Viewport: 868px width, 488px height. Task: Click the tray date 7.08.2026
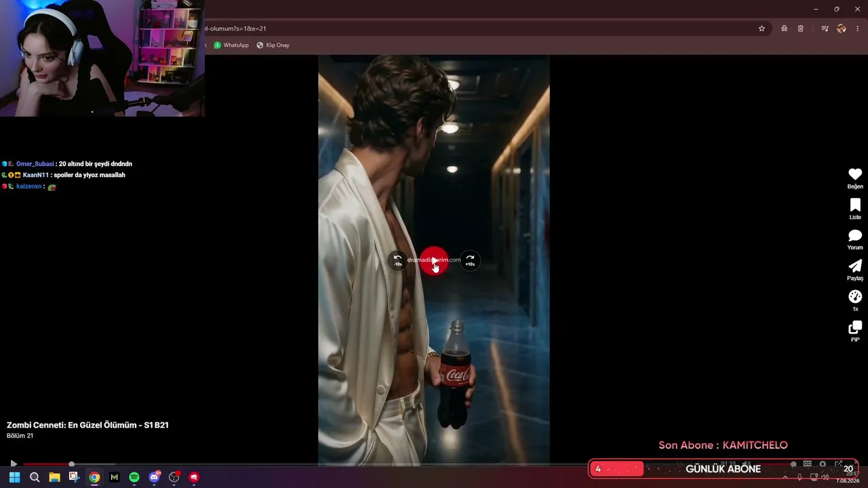click(x=848, y=481)
